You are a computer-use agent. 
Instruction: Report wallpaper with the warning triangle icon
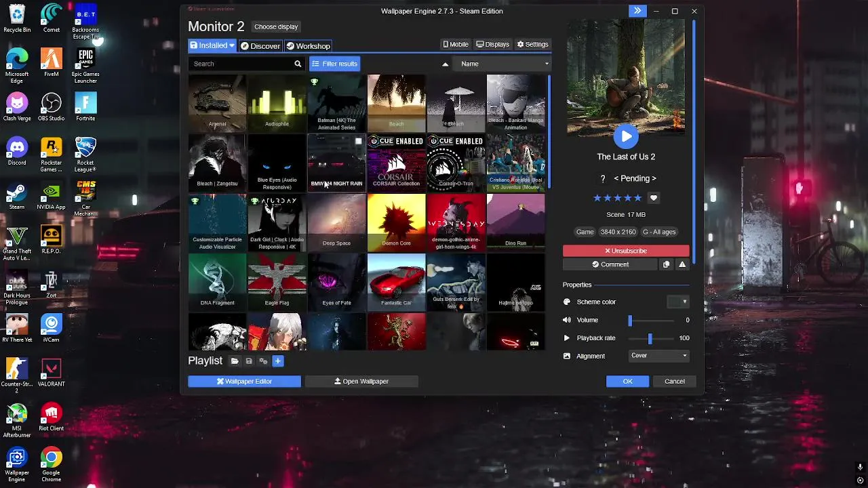tap(682, 264)
